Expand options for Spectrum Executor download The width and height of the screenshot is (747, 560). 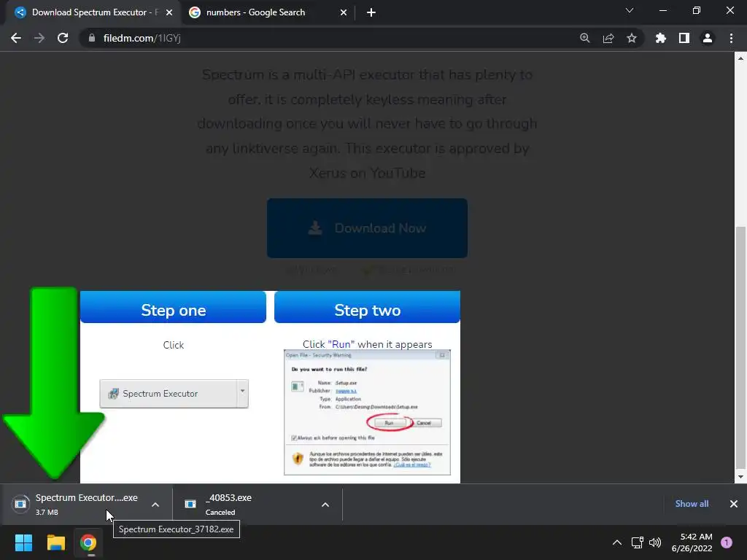(155, 505)
